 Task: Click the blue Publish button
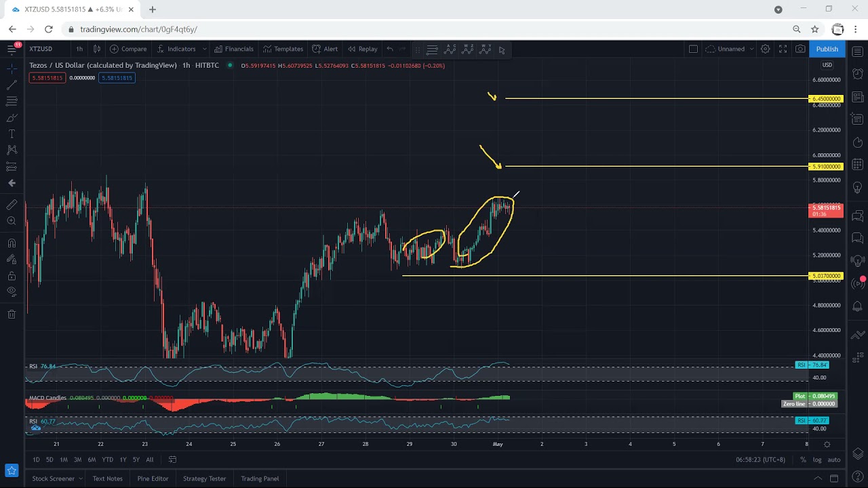(827, 49)
